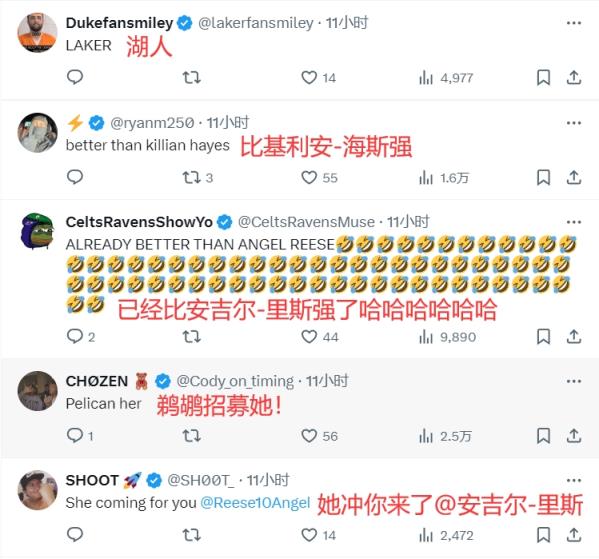Click Dukefansmiley's profile avatar
The width and height of the screenshot is (599, 559).
pos(37,32)
